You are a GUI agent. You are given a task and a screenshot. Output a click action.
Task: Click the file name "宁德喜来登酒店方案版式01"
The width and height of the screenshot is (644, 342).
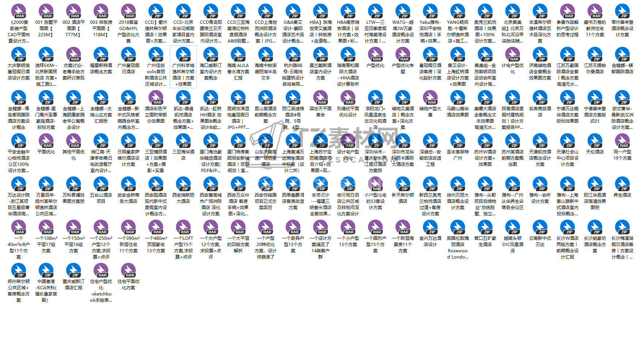[x=595, y=115]
